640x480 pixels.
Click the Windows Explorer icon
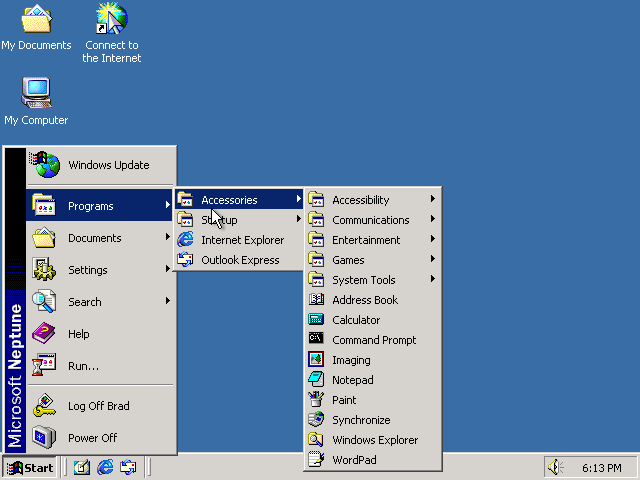click(316, 439)
